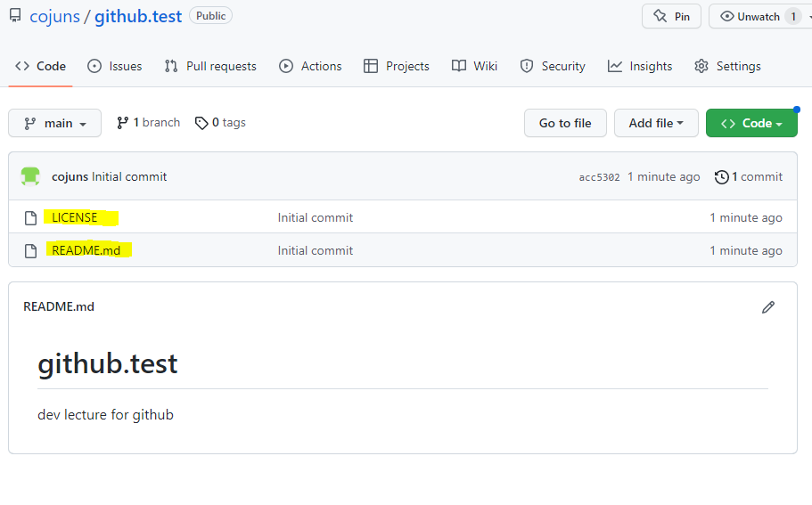
Task: Click the README.md heading in preview panel
Action: [59, 306]
